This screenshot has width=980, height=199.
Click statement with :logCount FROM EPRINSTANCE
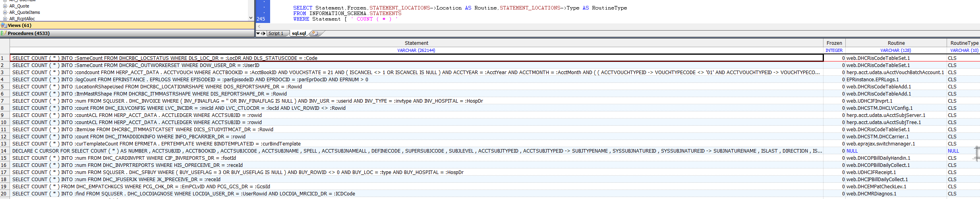416,80
